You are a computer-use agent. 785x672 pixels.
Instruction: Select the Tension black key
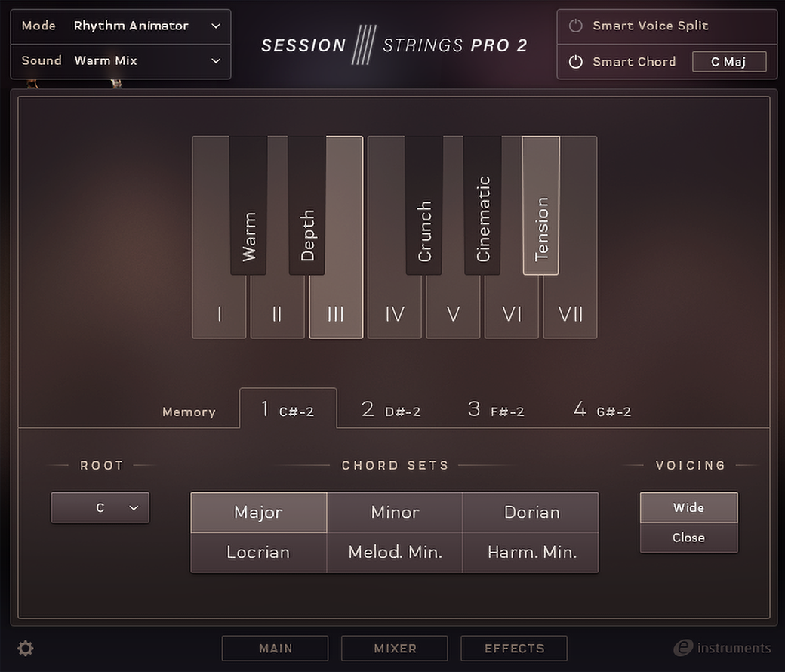click(x=541, y=205)
